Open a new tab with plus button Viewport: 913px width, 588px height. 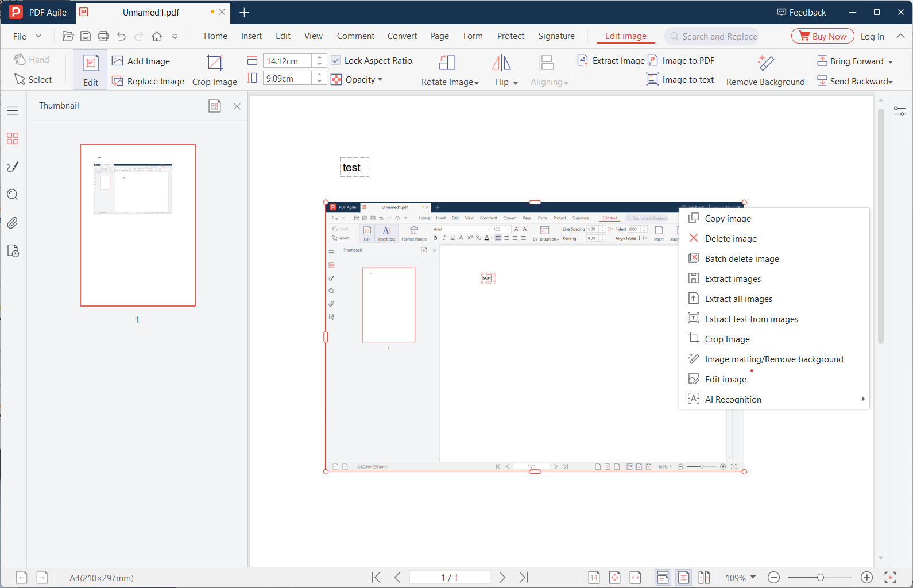click(x=244, y=12)
